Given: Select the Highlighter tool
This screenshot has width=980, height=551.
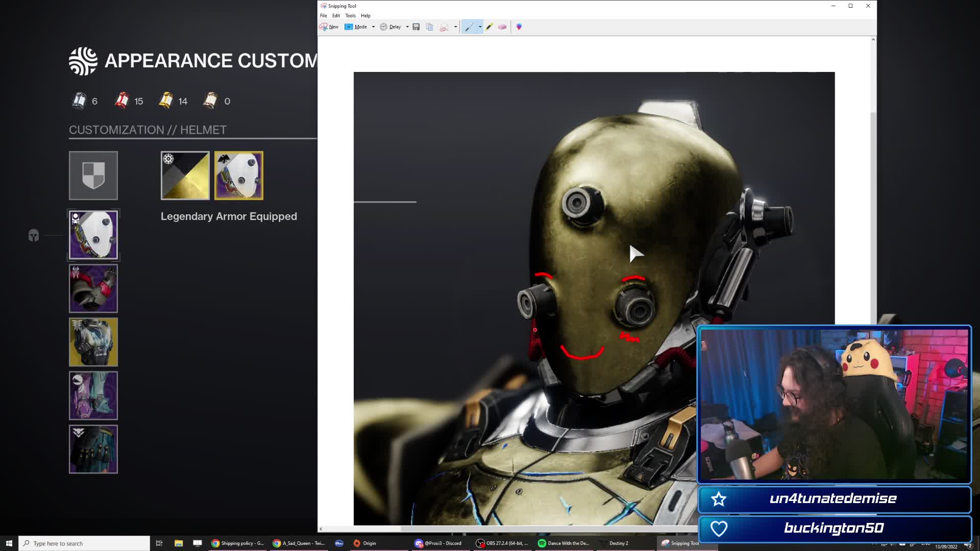Looking at the screenshot, I should tap(489, 27).
